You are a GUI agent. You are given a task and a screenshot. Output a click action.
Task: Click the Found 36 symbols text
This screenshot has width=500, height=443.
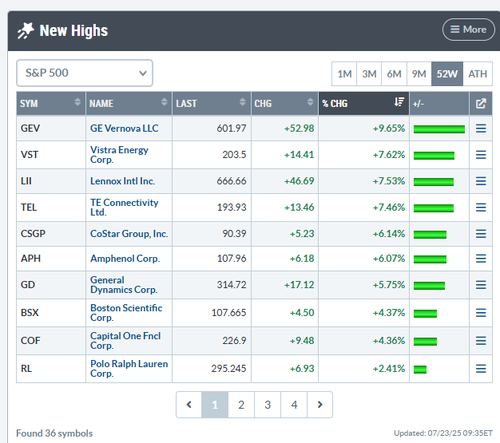[x=54, y=433]
